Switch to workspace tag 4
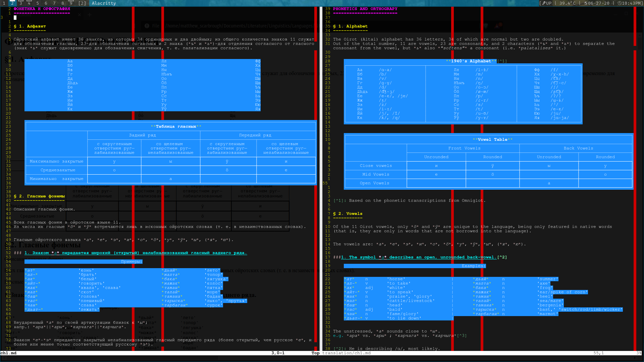 [x=29, y=3]
